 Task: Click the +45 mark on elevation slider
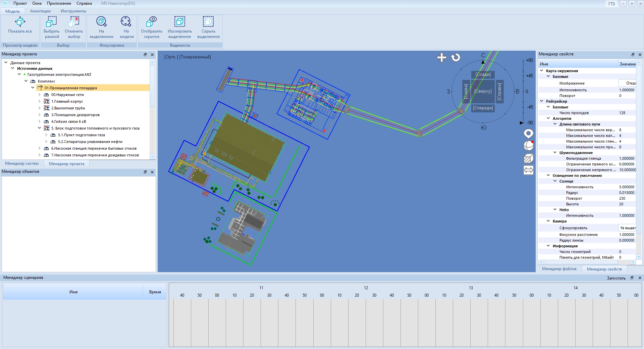click(x=529, y=76)
